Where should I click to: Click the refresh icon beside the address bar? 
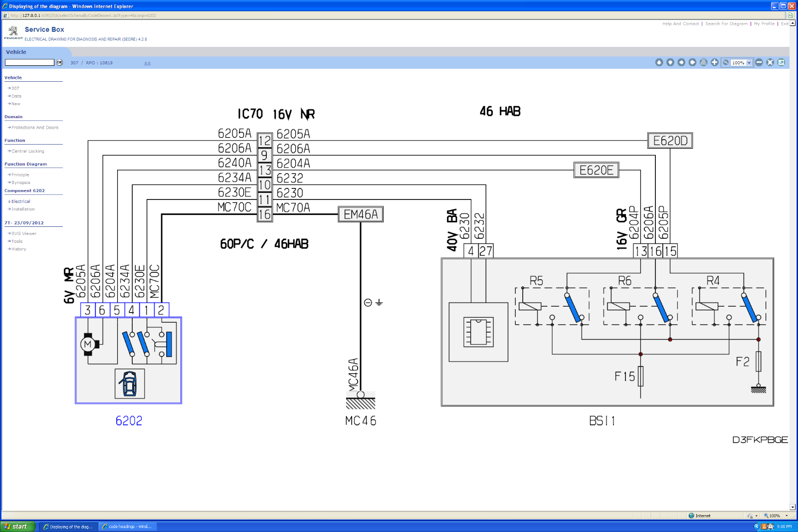pyautogui.click(x=790, y=15)
